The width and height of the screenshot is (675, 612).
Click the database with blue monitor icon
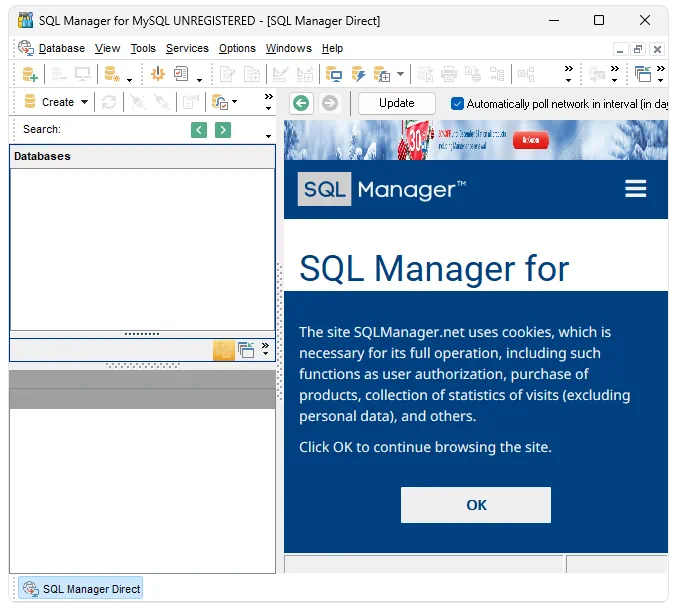click(x=333, y=74)
